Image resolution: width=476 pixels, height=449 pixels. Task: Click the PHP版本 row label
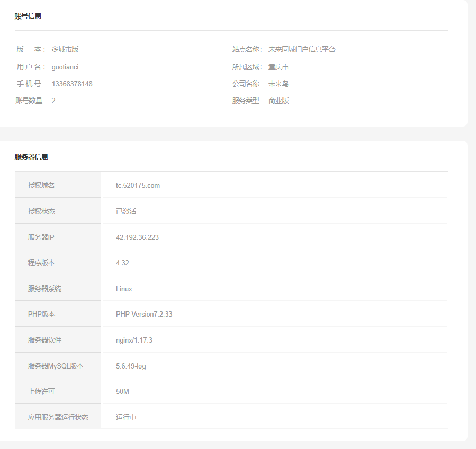[x=42, y=314]
